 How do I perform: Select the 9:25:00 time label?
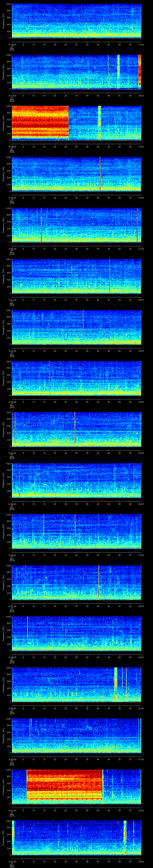click(x=12, y=504)
